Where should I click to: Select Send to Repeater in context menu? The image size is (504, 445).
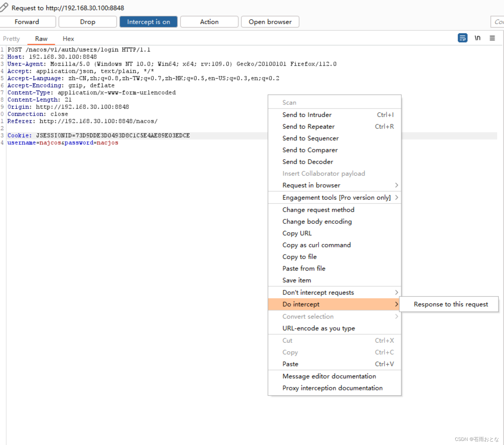coord(335,126)
